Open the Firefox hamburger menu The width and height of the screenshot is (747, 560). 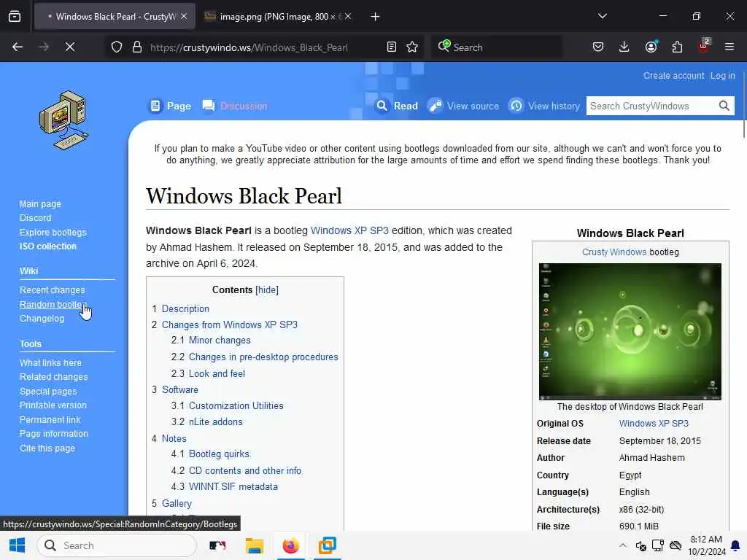(729, 47)
